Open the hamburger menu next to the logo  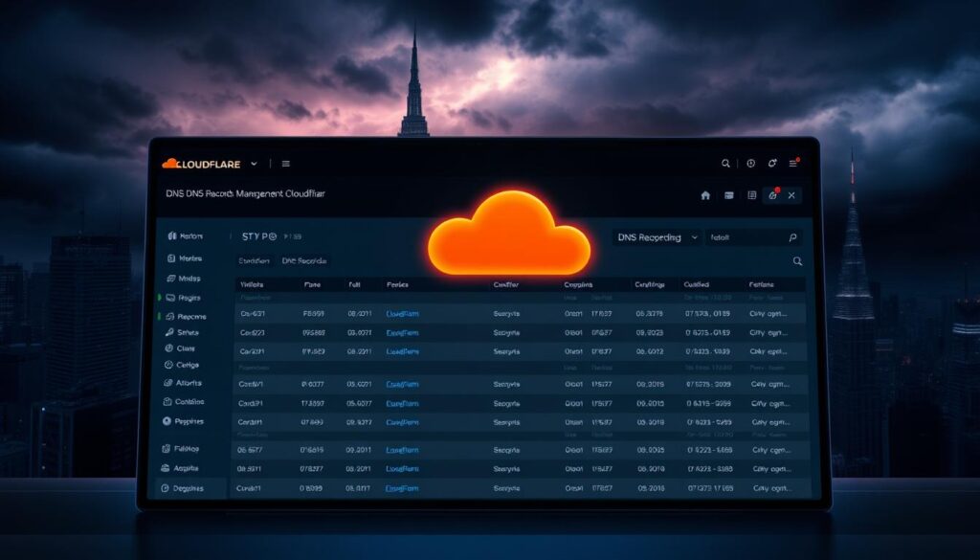(x=286, y=164)
